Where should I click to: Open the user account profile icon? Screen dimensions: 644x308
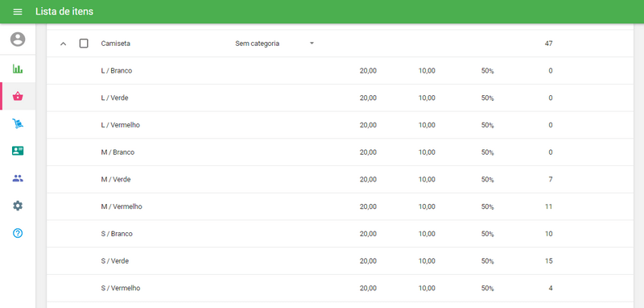(x=18, y=40)
